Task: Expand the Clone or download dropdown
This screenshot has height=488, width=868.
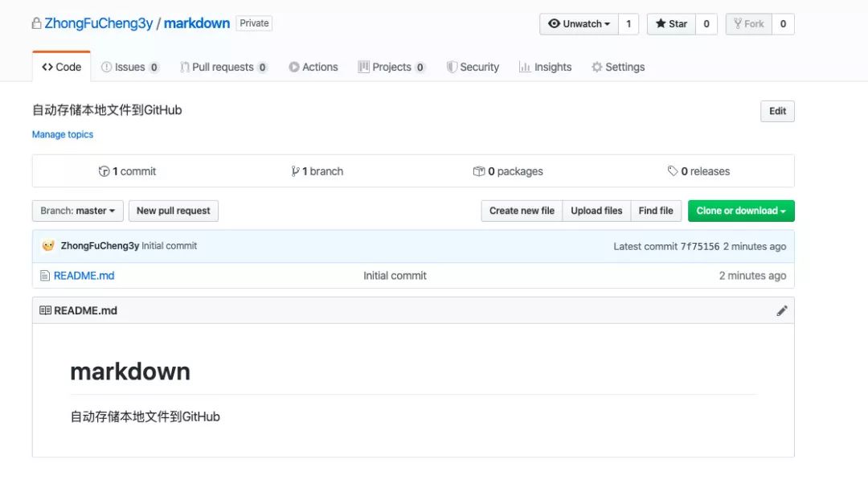Action: coord(741,211)
